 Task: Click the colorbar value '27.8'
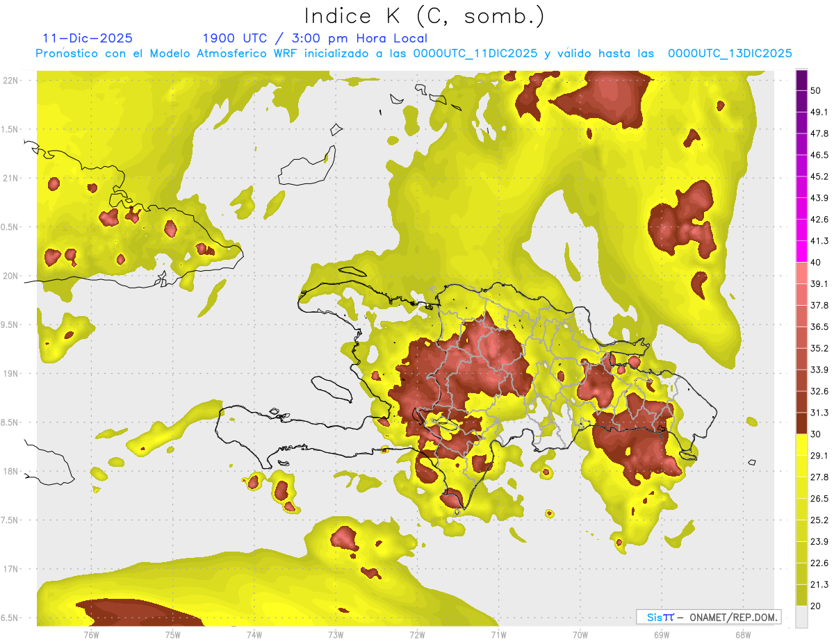819,477
